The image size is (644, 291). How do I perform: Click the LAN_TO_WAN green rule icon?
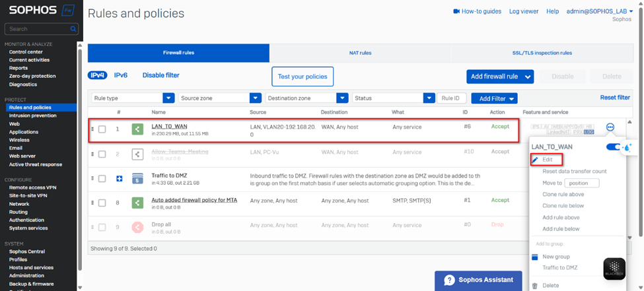[x=137, y=129]
